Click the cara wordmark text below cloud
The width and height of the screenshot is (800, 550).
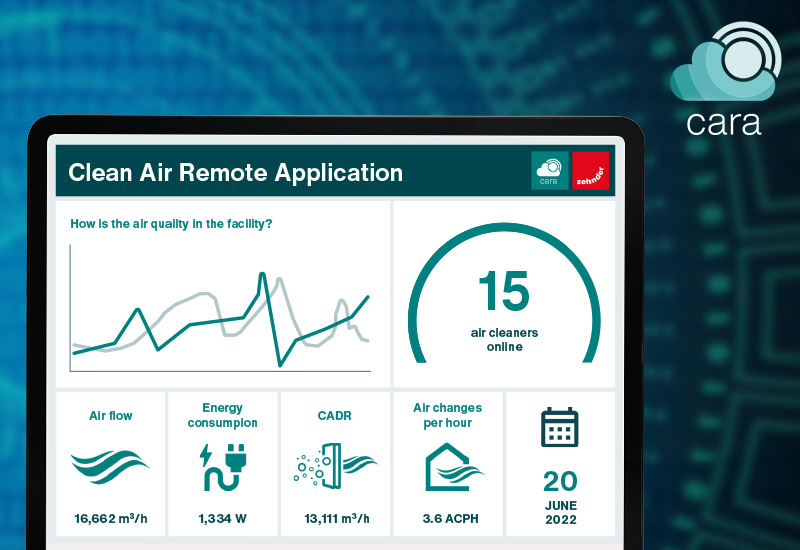click(723, 121)
